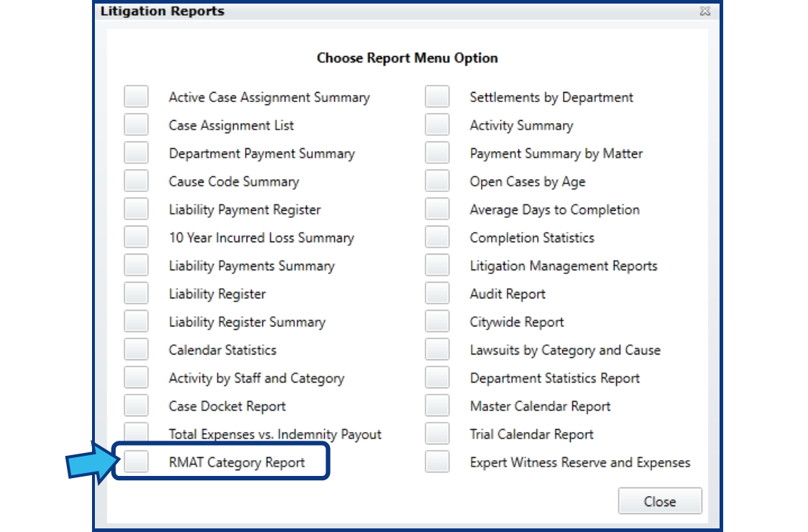Check the Case Assignment List box
808x532 pixels.
(136, 124)
